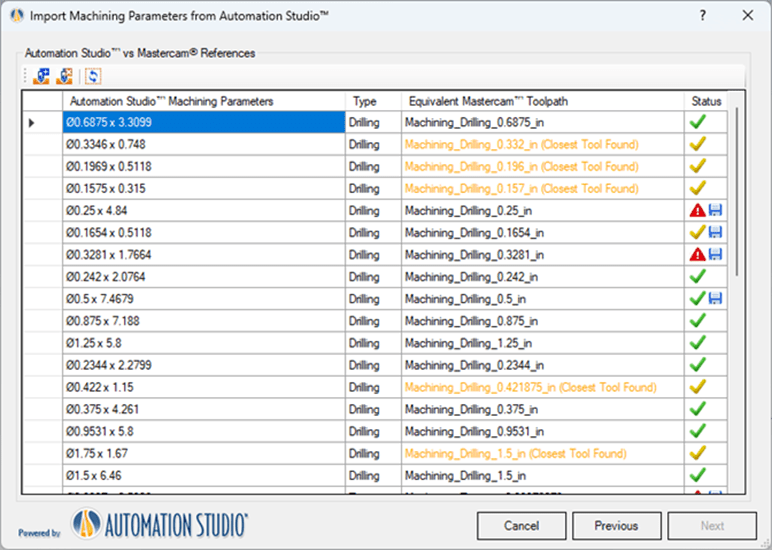Click the help question mark in title bar

(703, 16)
